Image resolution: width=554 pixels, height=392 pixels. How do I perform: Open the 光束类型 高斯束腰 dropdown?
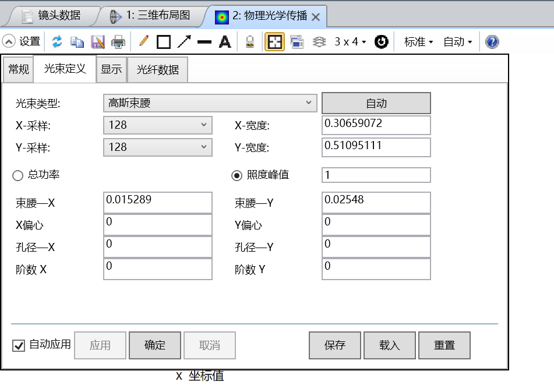(x=210, y=103)
